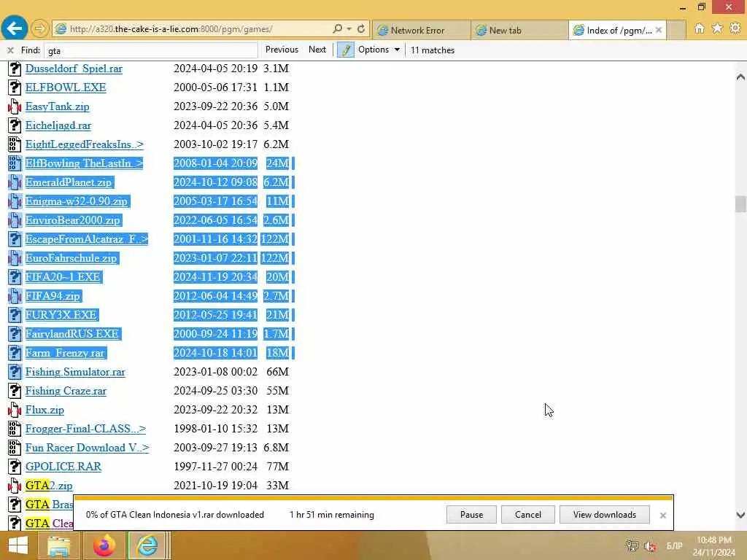
Task: Open EightLeggedFreaksIns link
Action: (85, 144)
